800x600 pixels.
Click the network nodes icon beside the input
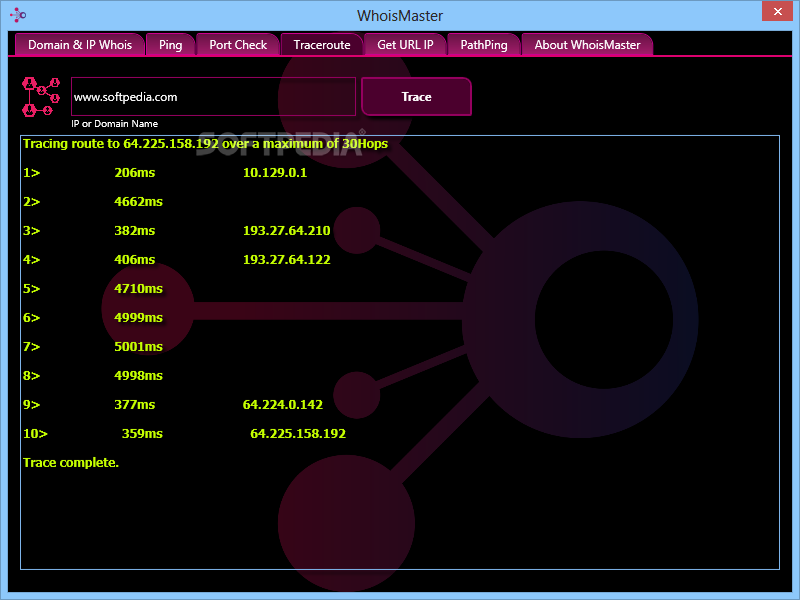tap(41, 96)
